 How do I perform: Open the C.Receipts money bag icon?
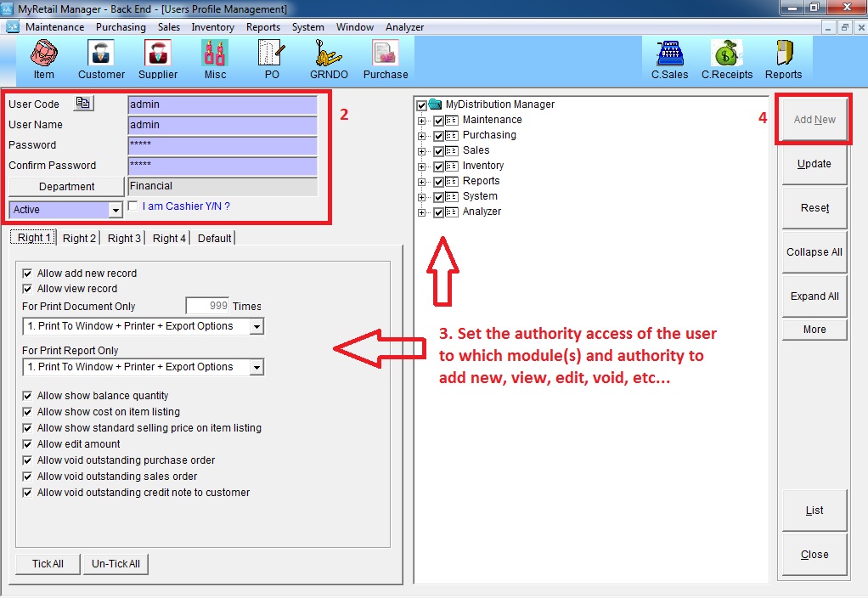pyautogui.click(x=726, y=56)
